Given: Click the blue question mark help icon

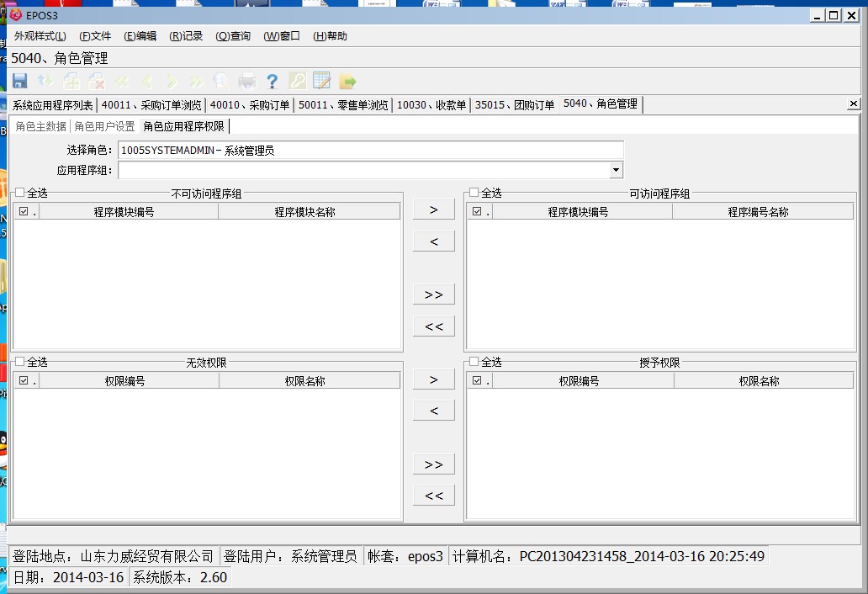Looking at the screenshot, I should point(272,81).
